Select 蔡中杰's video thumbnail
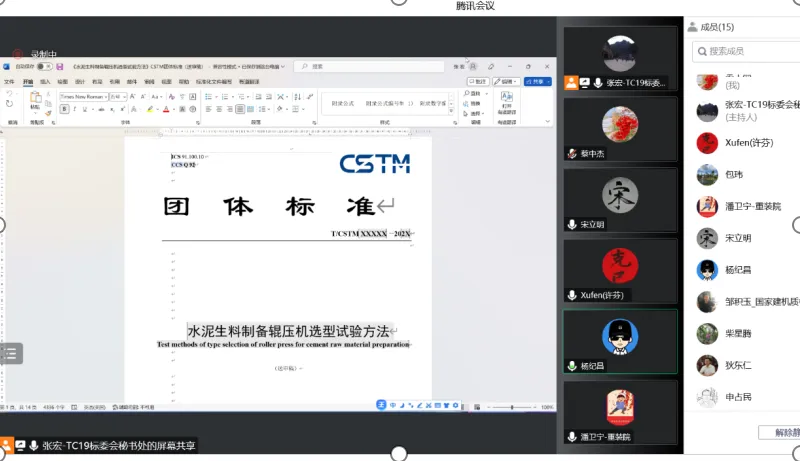 pos(620,130)
